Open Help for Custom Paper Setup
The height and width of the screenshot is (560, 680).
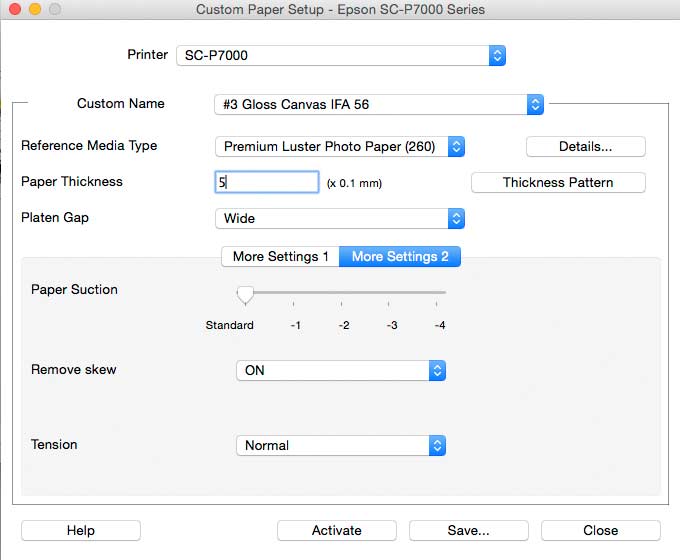click(x=81, y=531)
